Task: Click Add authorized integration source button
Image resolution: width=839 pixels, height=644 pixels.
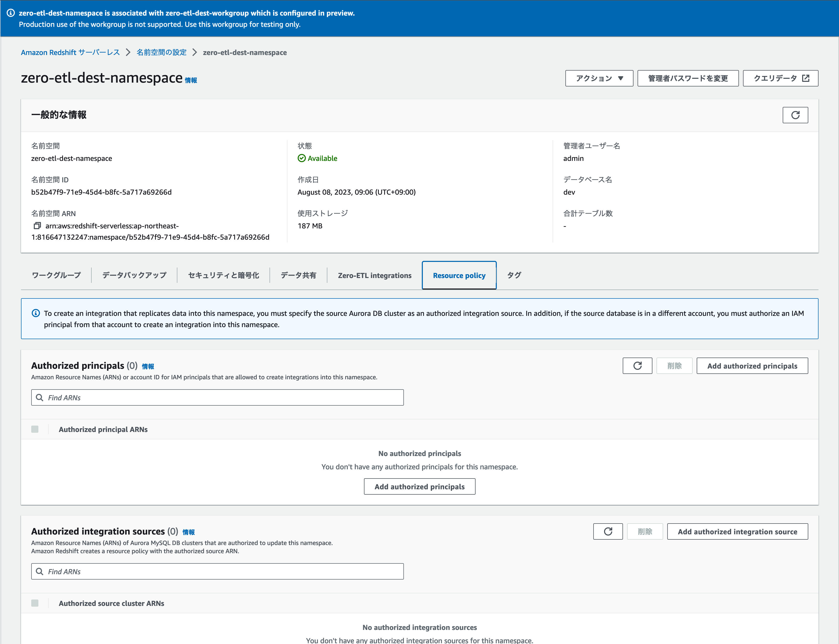Action: tap(737, 531)
